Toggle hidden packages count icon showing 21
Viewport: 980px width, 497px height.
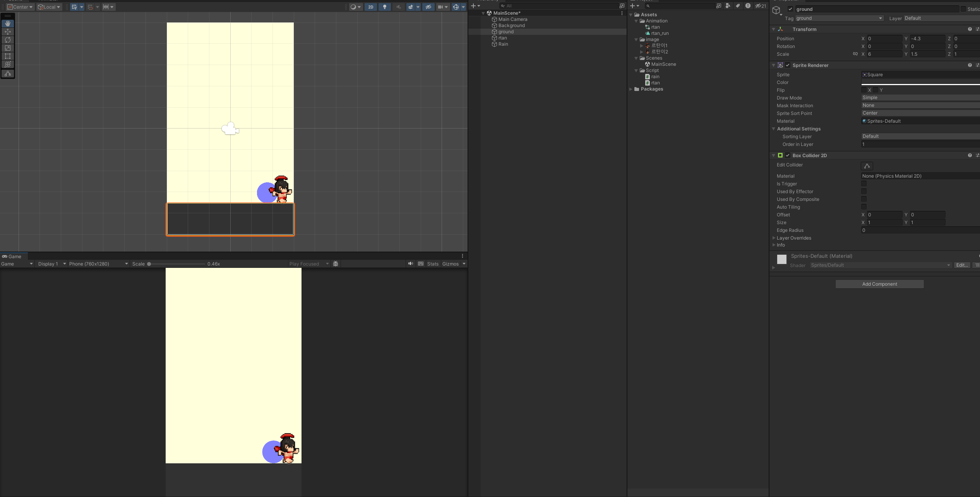[761, 6]
